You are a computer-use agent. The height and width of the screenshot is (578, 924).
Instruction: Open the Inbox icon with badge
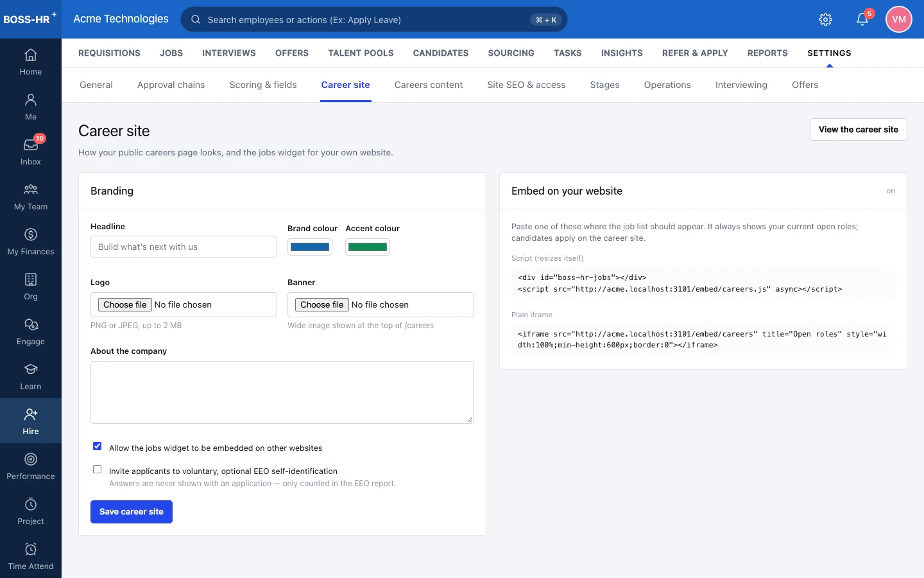31,144
